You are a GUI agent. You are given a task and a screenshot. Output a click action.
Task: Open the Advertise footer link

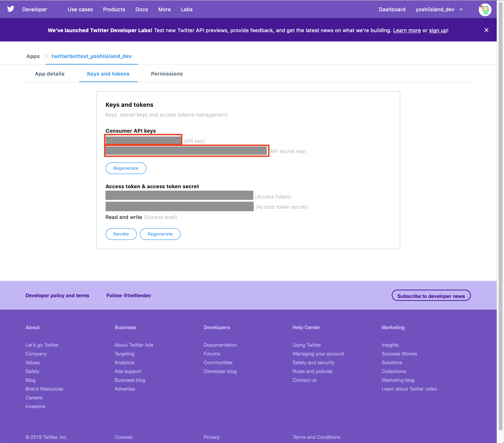pyautogui.click(x=124, y=389)
